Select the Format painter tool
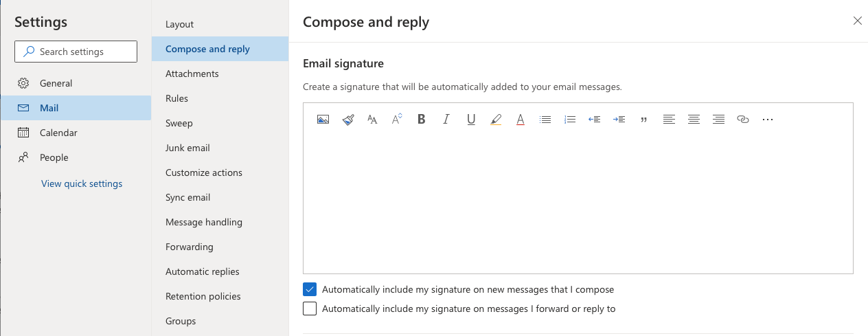Image resolution: width=868 pixels, height=336 pixels. coord(347,120)
